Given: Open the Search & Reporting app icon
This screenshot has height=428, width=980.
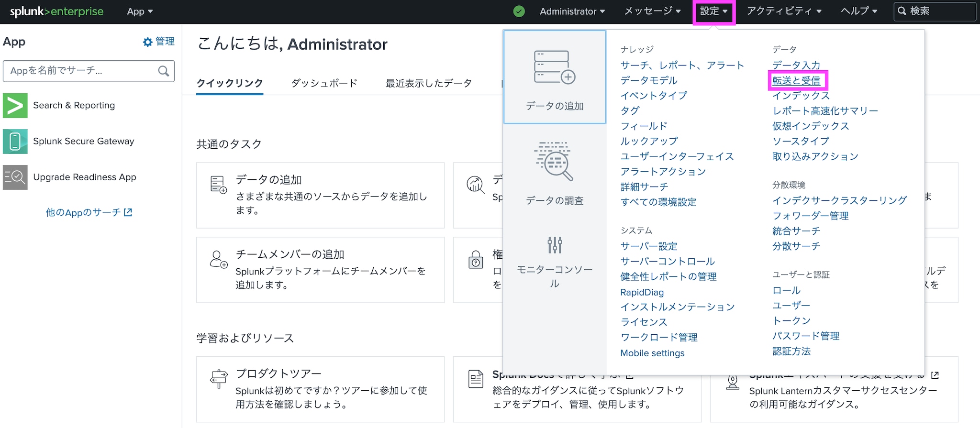Looking at the screenshot, I should (15, 106).
